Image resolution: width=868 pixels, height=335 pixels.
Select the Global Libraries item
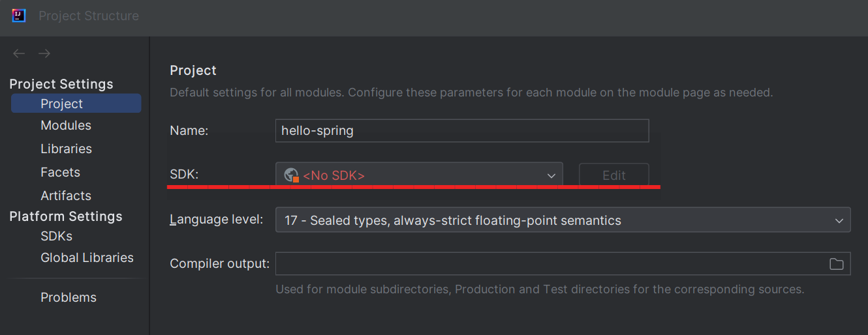(87, 257)
